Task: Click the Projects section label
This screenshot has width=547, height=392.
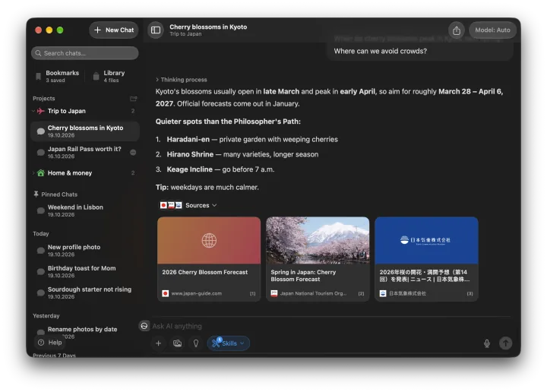Action: [44, 99]
